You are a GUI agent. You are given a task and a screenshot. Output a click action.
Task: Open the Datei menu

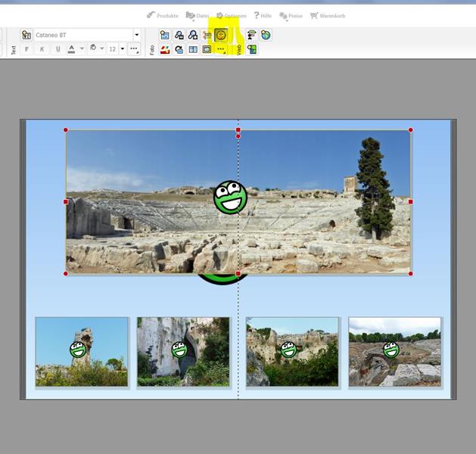pyautogui.click(x=198, y=15)
